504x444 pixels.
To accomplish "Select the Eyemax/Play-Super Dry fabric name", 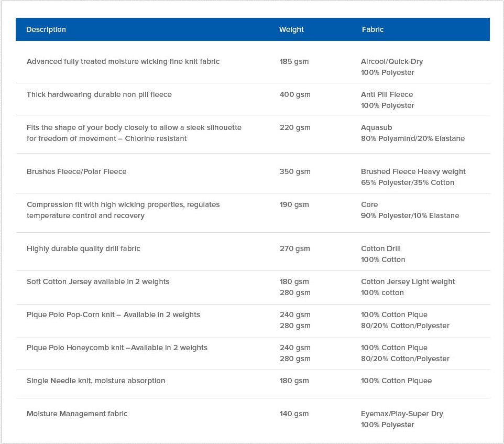I will pyautogui.click(x=402, y=414).
